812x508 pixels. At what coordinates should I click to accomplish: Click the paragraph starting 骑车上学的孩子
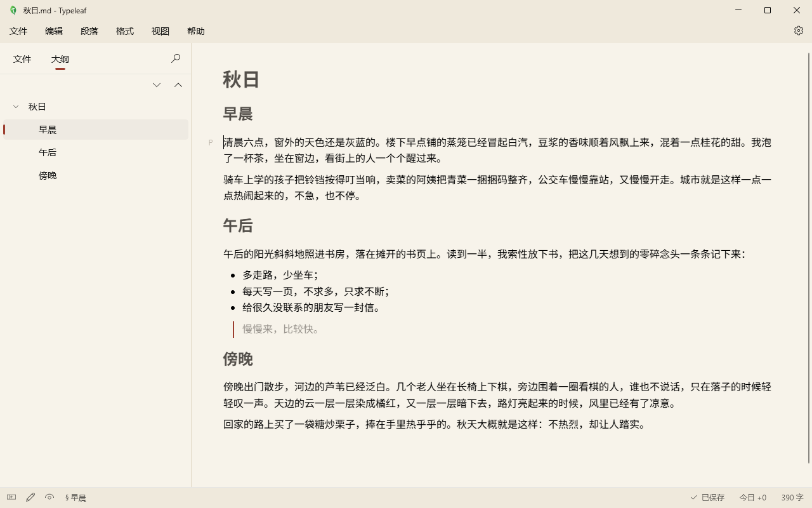tap(497, 188)
